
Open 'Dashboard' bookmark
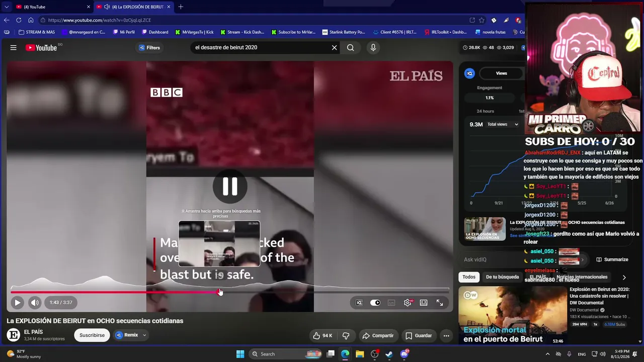coord(155,32)
